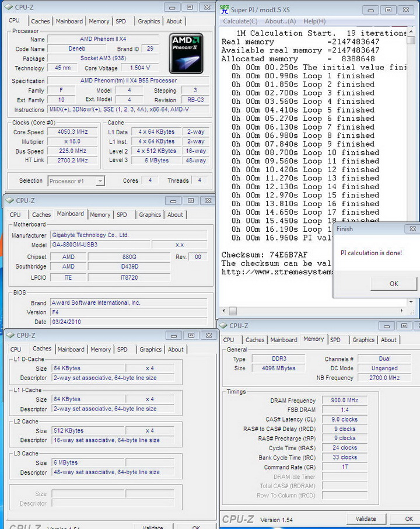Click the Multiplier value x 18.0

tap(72, 142)
